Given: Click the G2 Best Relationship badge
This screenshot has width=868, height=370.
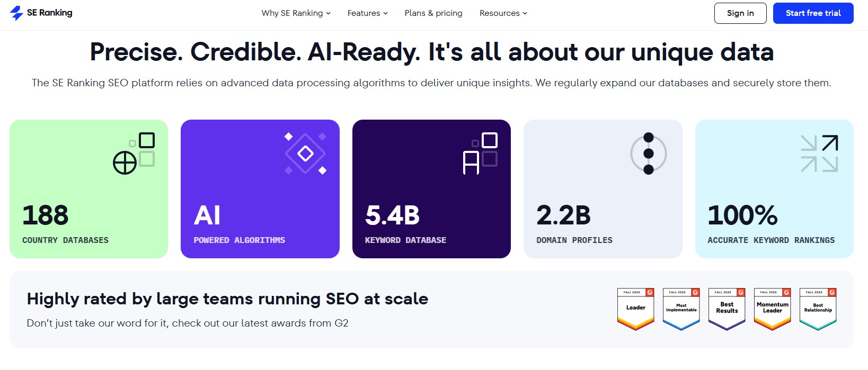Looking at the screenshot, I should 818,309.
